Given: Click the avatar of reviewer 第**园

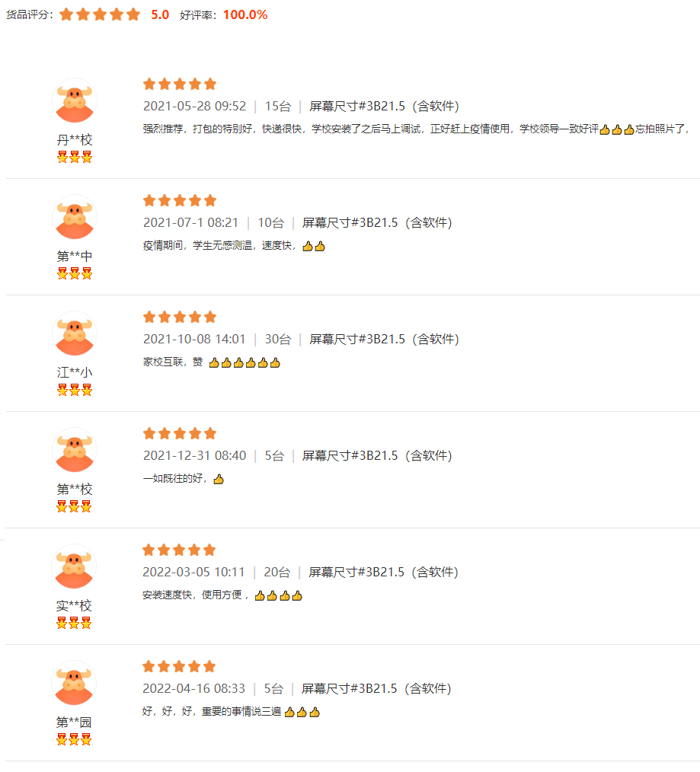Looking at the screenshot, I should click(74, 684).
